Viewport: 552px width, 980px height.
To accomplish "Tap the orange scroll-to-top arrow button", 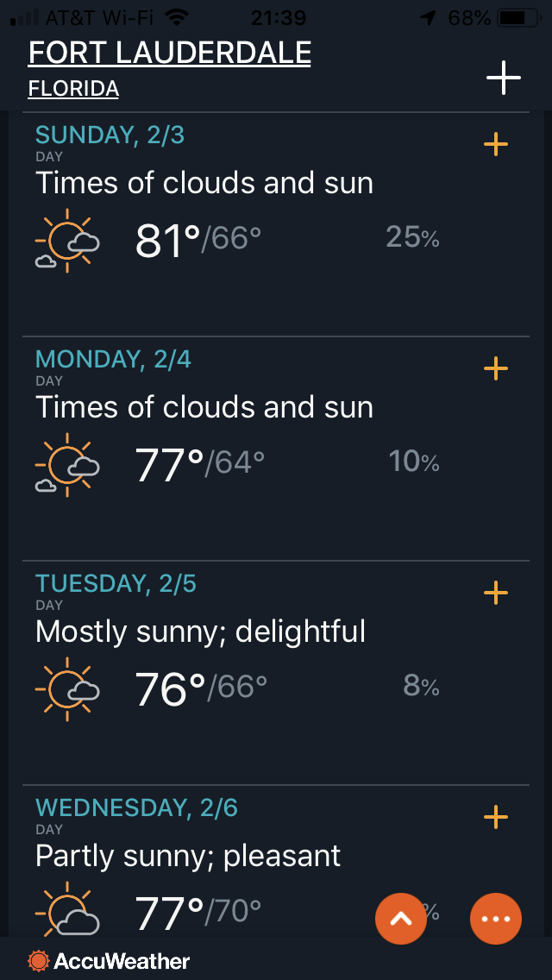I will click(x=401, y=919).
